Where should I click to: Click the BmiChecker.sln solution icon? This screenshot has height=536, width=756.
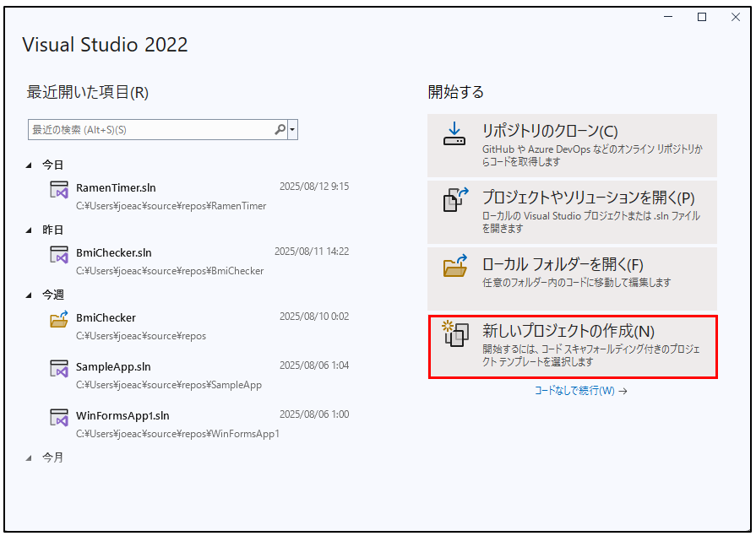[x=58, y=254]
